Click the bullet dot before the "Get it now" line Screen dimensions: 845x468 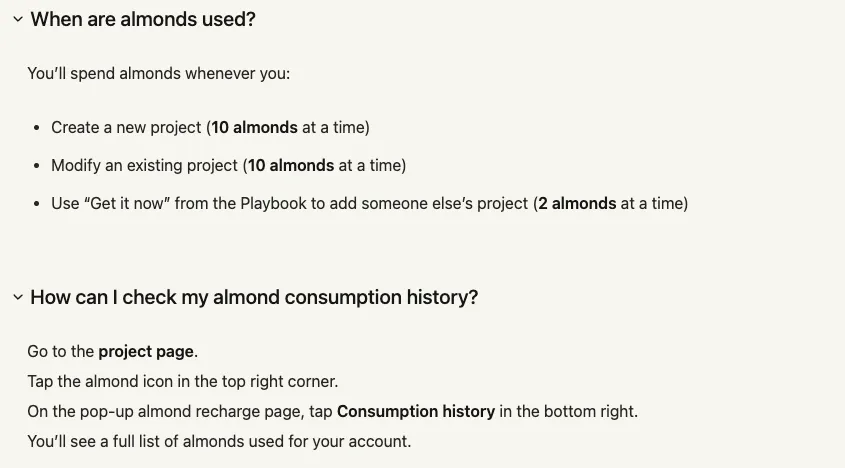[38, 204]
